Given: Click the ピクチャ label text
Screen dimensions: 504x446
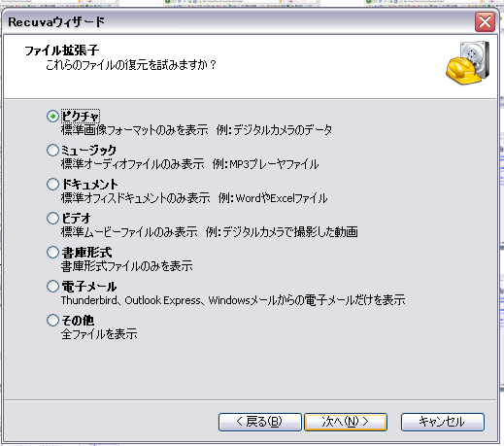Looking at the screenshot, I should click(81, 116).
